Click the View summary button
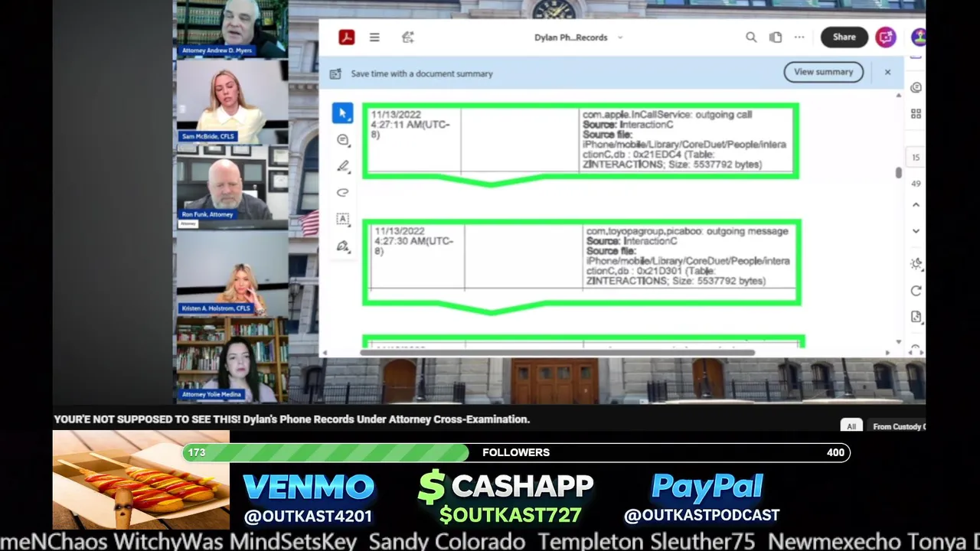The width and height of the screenshot is (980, 551). click(x=823, y=72)
